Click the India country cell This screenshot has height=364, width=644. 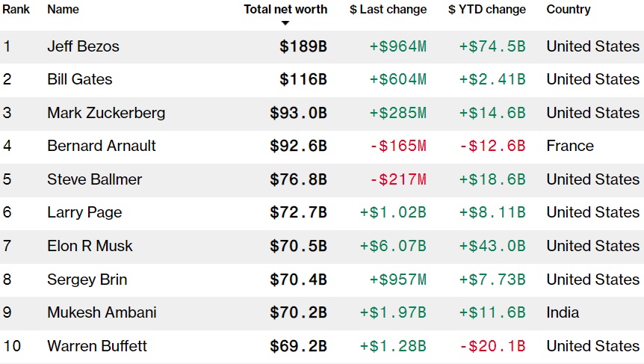pyautogui.click(x=563, y=312)
